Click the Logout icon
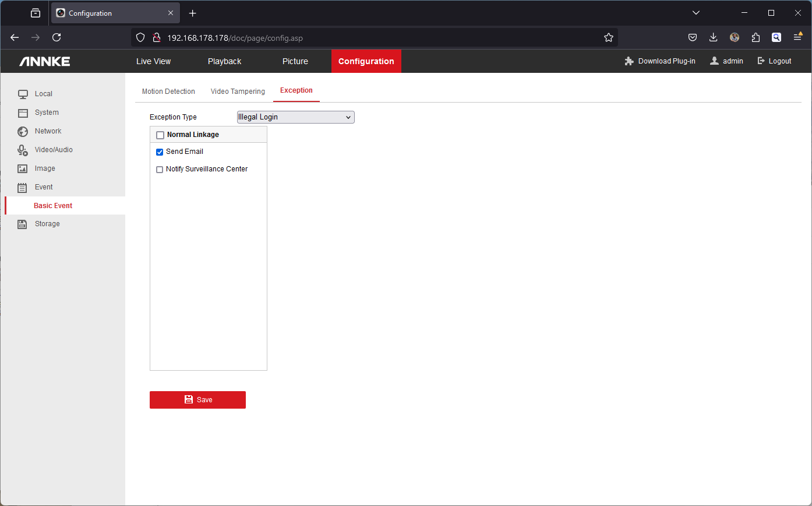Screen dimensions: 812x506 point(761,61)
